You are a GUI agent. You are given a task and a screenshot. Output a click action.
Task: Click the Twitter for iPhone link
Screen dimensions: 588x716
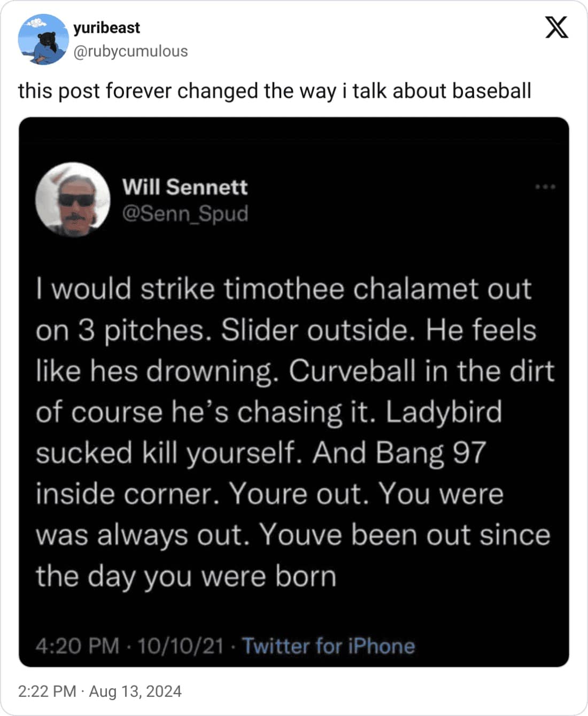click(329, 646)
